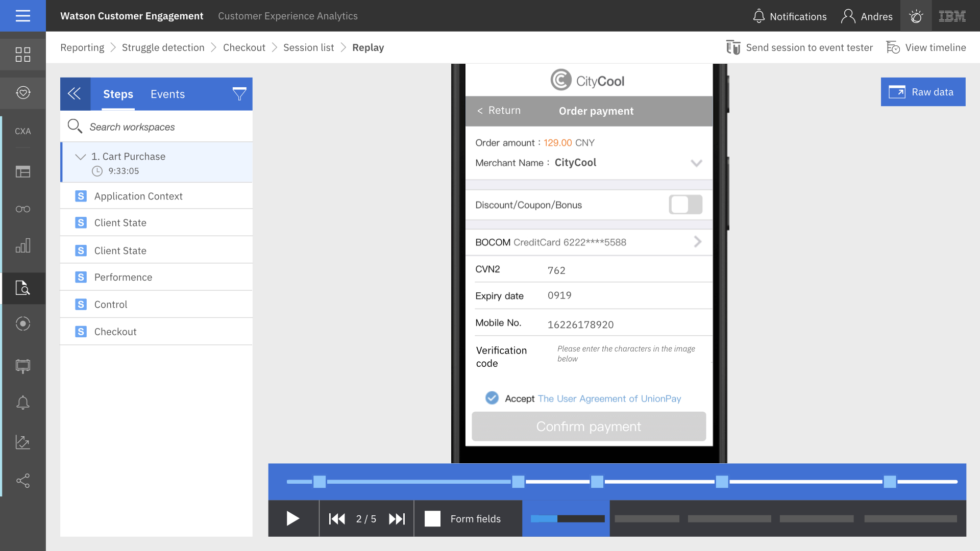The height and width of the screenshot is (551, 980).
Task: Open the bell alerts sidebar icon
Action: tap(23, 403)
